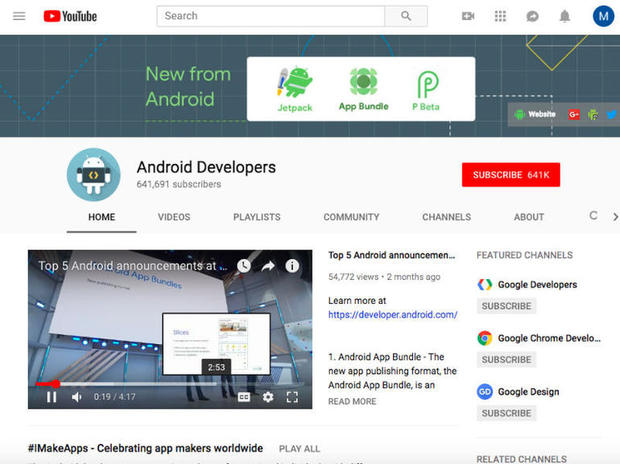Enter fullscreen video mode
620x464 pixels.
[293, 397]
